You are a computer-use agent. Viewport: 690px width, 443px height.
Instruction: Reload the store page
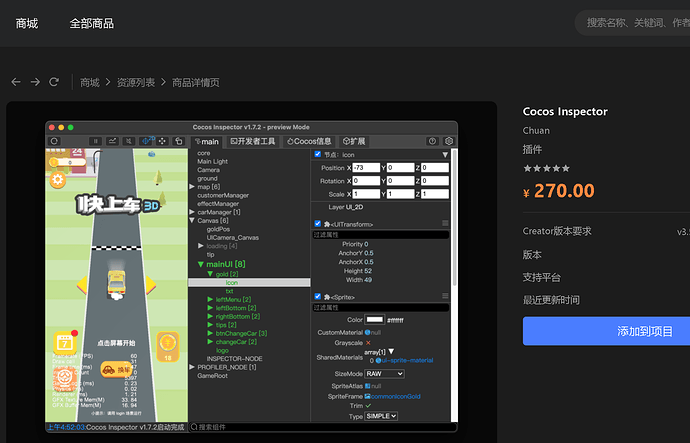[x=54, y=82]
